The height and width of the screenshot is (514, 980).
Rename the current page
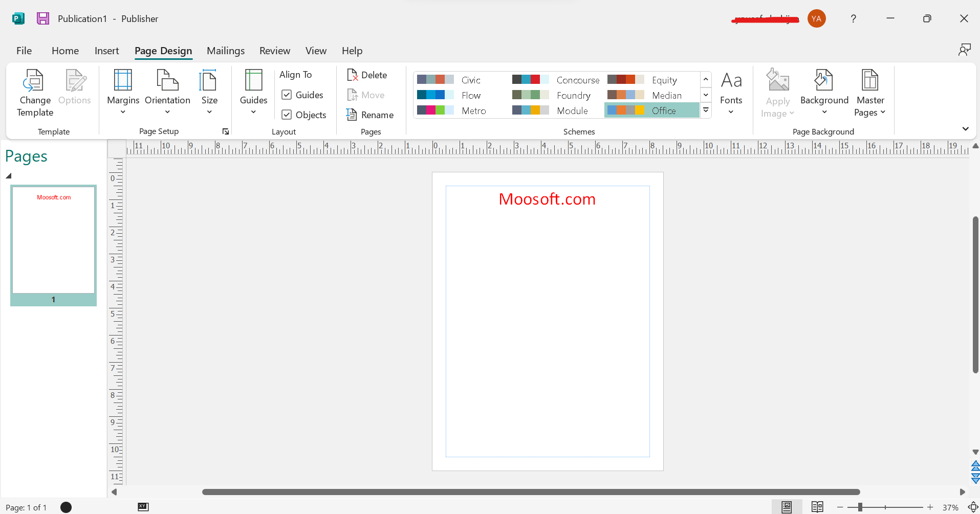coord(370,115)
